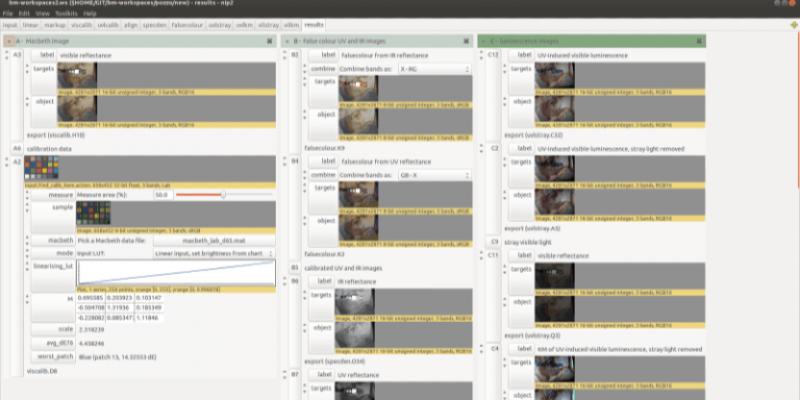Click the macbeth_lab_d65.mat file button
Screen dimensions: 800x400
pyautogui.click(x=214, y=241)
